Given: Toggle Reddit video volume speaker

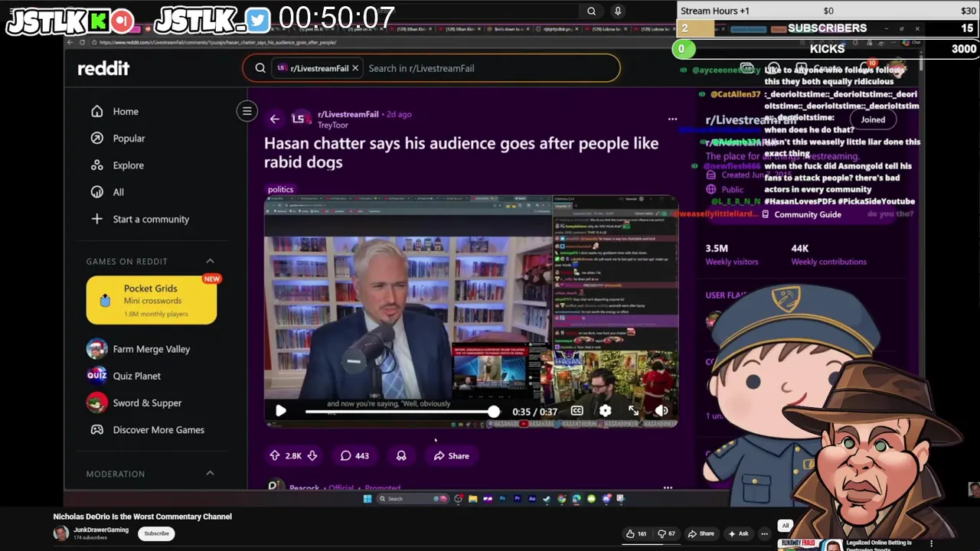Looking at the screenshot, I should 661,411.
